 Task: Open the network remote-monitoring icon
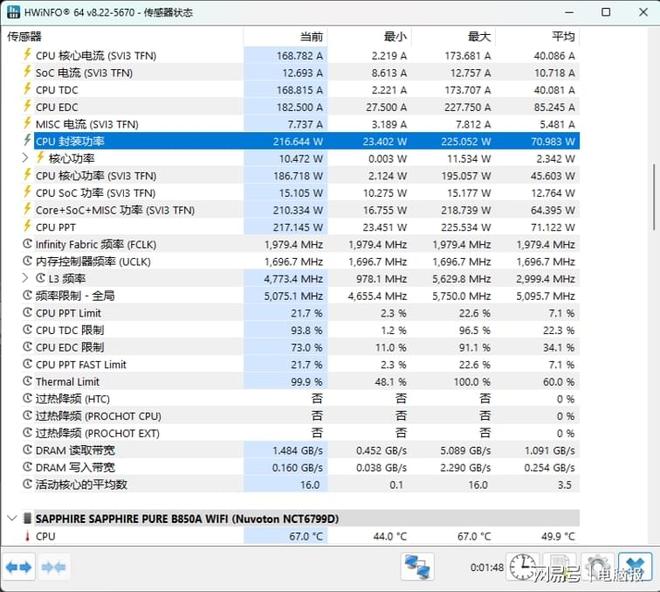point(417,567)
